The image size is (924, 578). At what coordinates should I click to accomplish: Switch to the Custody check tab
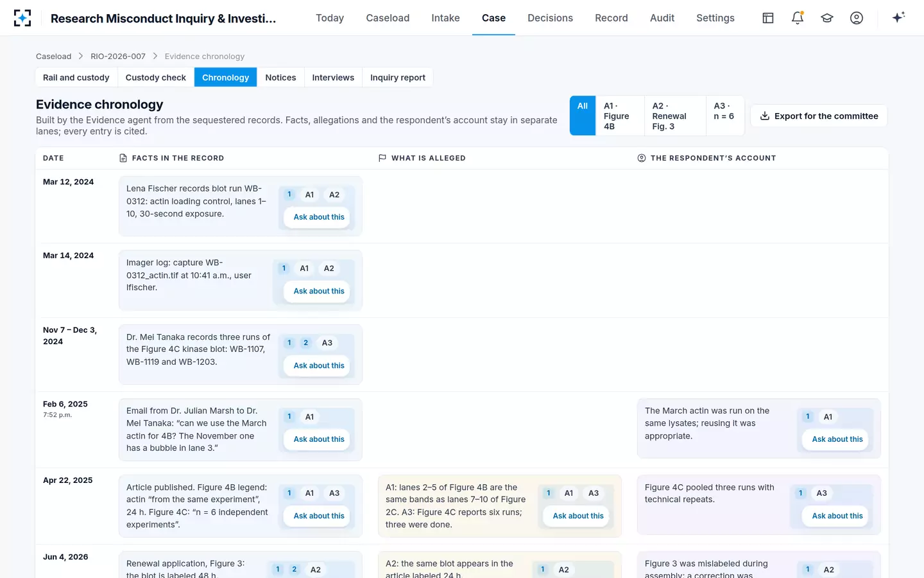pyautogui.click(x=156, y=77)
